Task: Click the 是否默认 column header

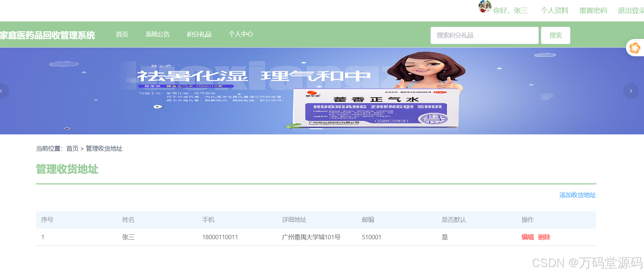Action: [454, 220]
